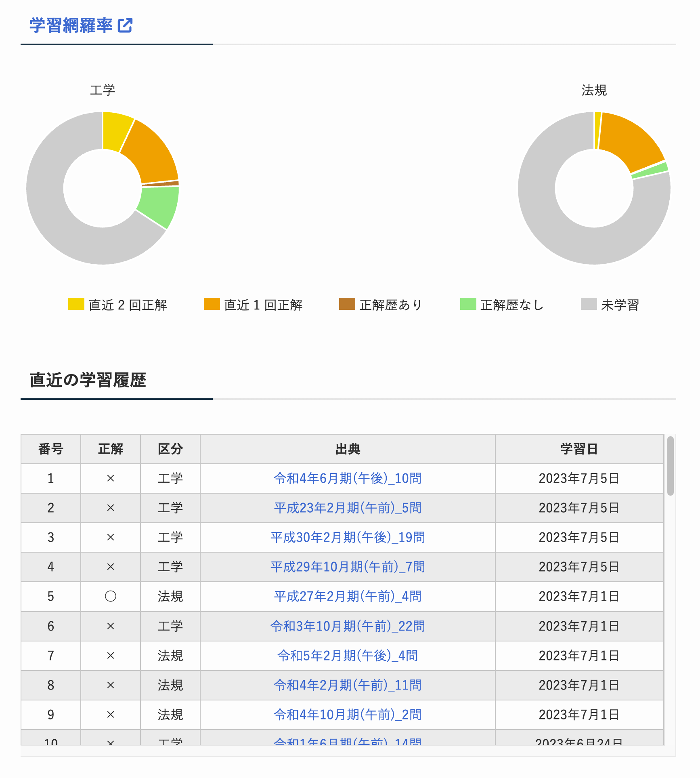The height and width of the screenshot is (778, 700).
Task: Click the history table vertical scrollbar thumb
Action: click(670, 465)
